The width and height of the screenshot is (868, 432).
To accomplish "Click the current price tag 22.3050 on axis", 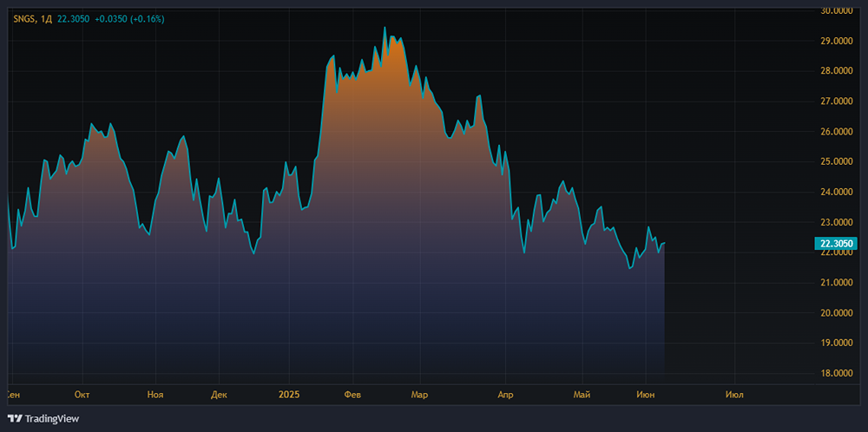I will 837,244.
